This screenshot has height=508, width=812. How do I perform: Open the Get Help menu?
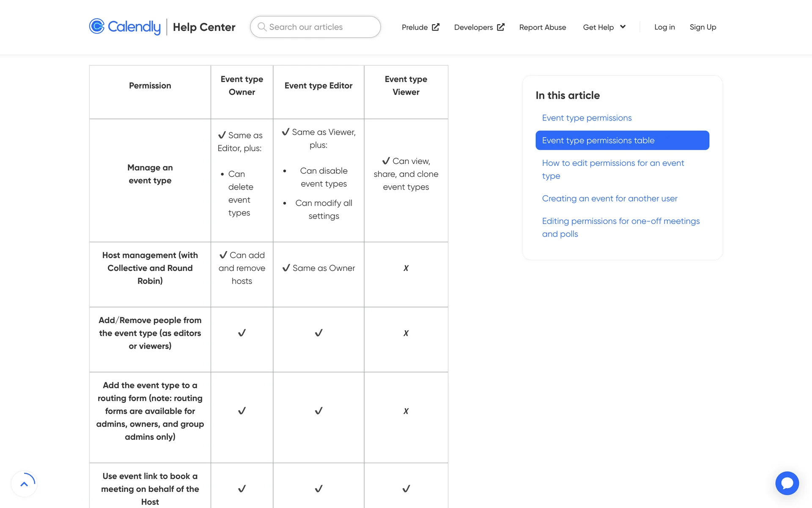point(598,27)
